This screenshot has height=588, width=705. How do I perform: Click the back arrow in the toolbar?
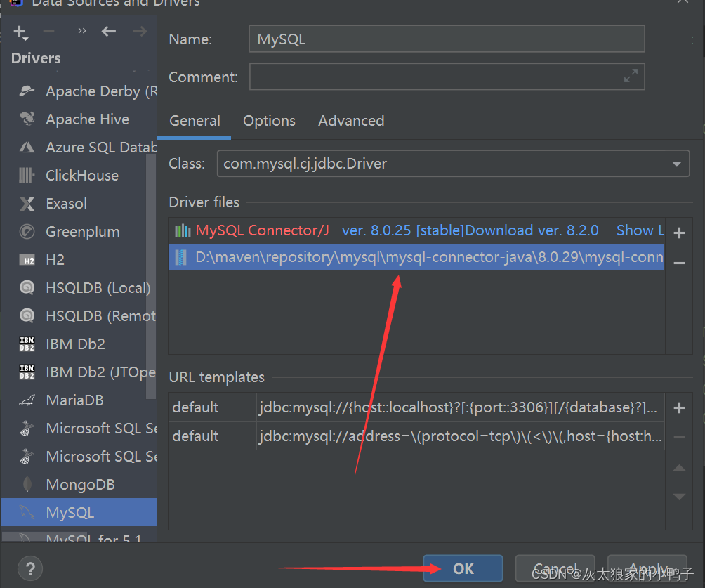(108, 32)
